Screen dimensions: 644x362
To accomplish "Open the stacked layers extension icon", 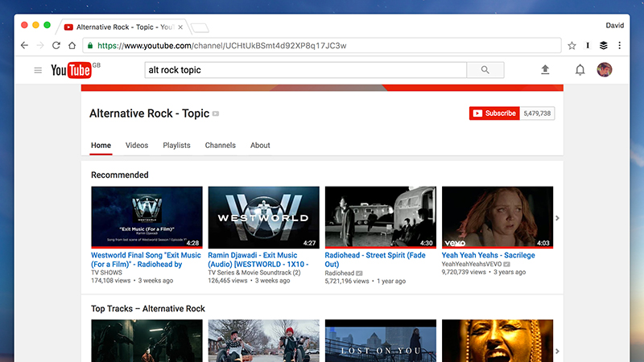I will point(603,46).
